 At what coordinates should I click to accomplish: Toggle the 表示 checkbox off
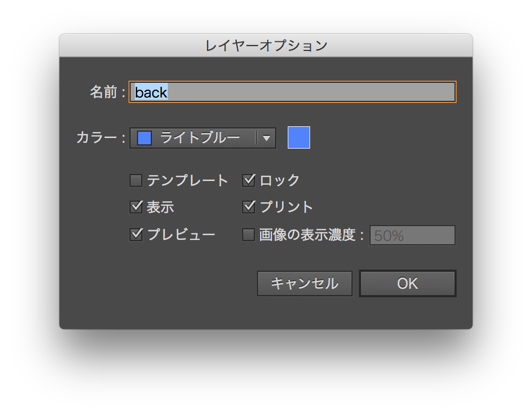pos(136,207)
